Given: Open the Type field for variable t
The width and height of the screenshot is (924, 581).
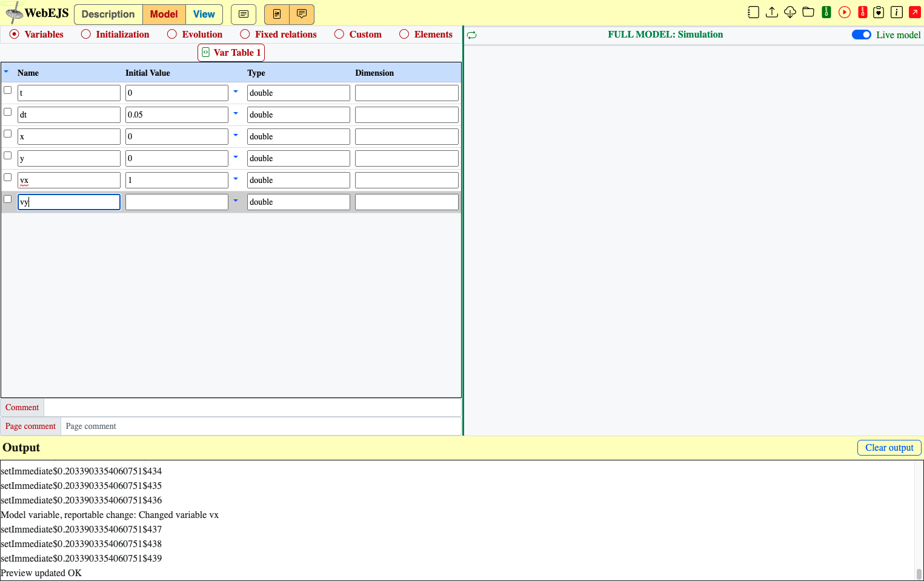Looking at the screenshot, I should click(x=299, y=93).
